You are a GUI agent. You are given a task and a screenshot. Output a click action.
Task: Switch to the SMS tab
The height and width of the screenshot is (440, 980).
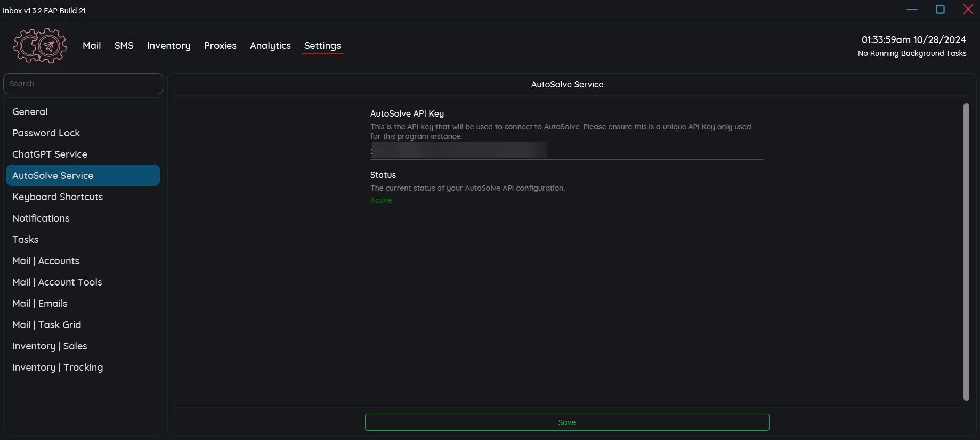(x=124, y=46)
